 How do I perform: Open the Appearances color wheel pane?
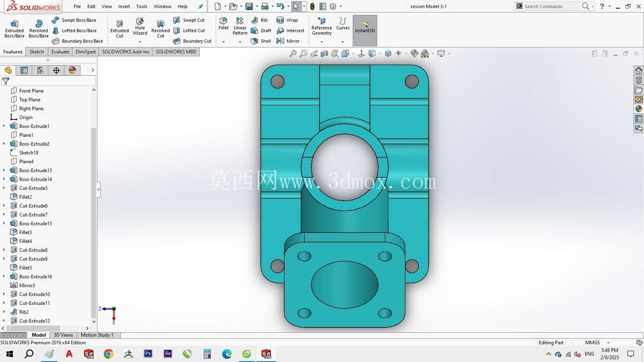click(x=639, y=109)
